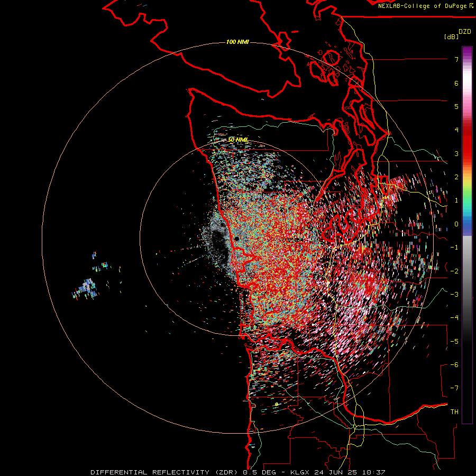Viewport: 476px width, 476px height.
Task: Click the 0 tick label on the color scale
Action: point(456,224)
